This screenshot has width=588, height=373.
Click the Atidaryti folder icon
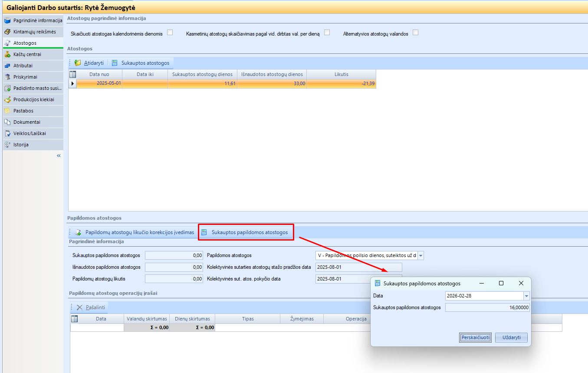pyautogui.click(x=78, y=63)
